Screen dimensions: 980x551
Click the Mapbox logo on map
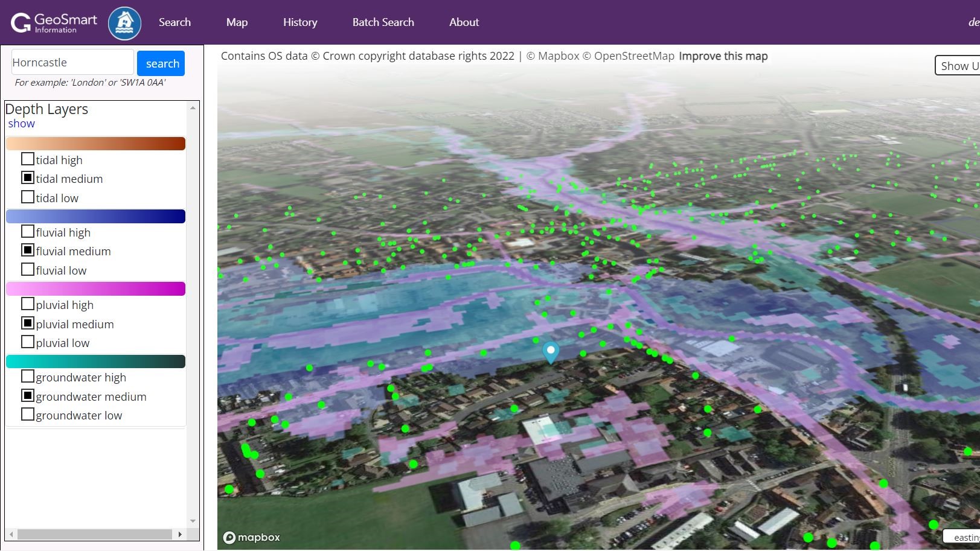[252, 537]
